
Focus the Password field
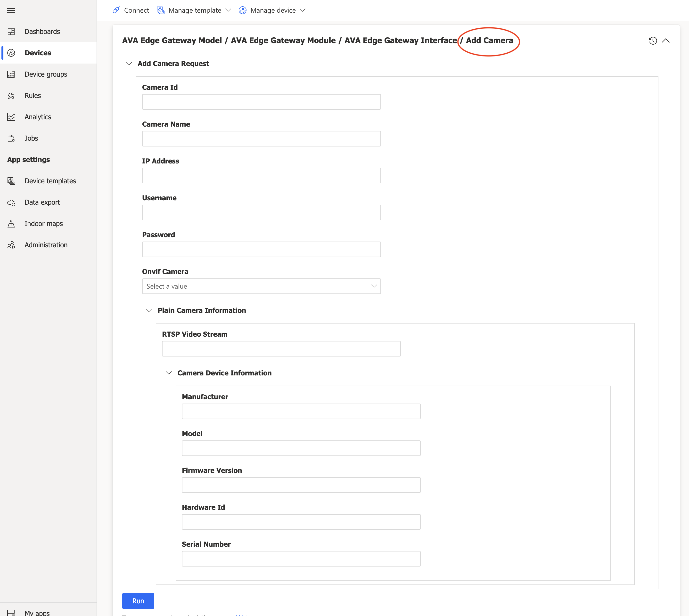tap(261, 250)
